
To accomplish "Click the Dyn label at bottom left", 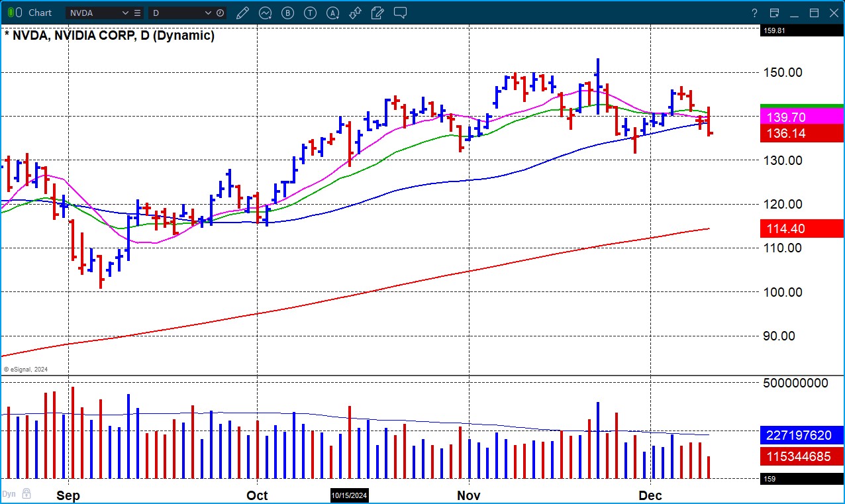I will [9, 494].
